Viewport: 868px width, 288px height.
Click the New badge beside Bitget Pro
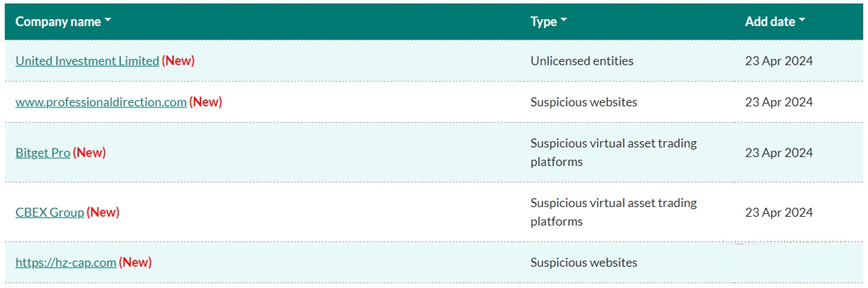click(x=89, y=153)
